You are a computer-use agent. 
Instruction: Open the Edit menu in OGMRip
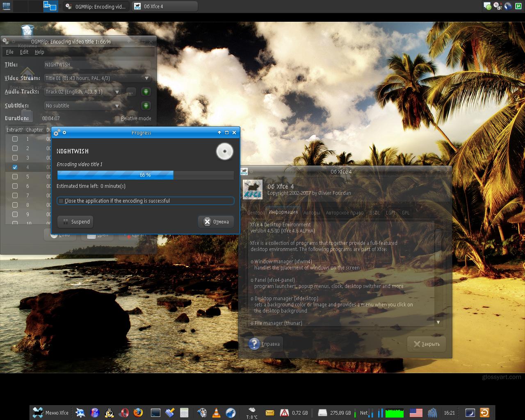(24, 52)
